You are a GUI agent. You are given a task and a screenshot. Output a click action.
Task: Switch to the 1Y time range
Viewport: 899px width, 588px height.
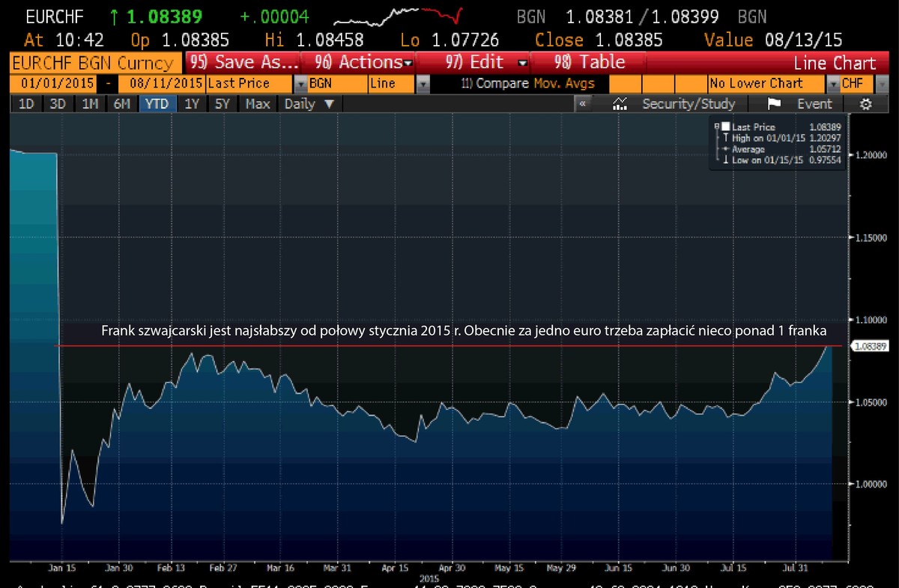tap(192, 104)
